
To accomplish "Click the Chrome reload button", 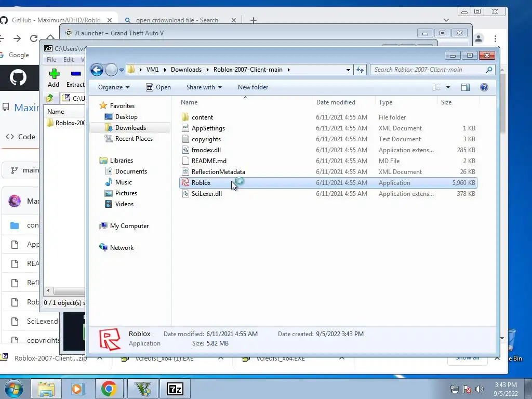I will (34, 38).
